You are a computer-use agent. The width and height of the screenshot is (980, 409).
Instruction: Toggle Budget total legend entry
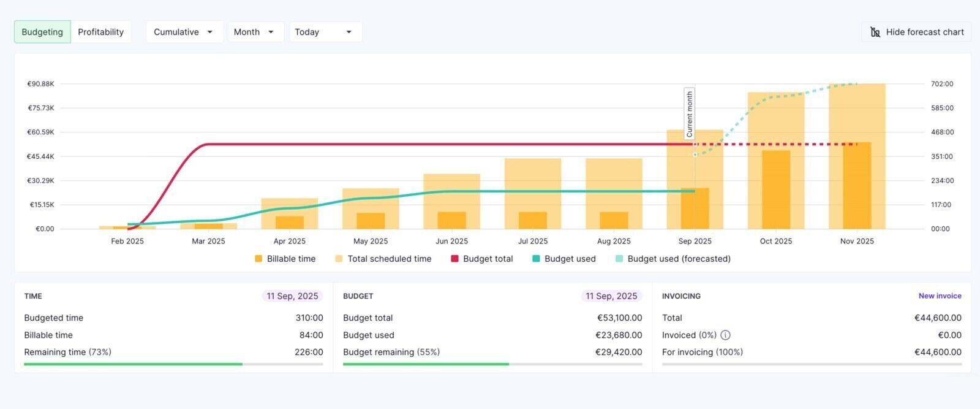[482, 259]
